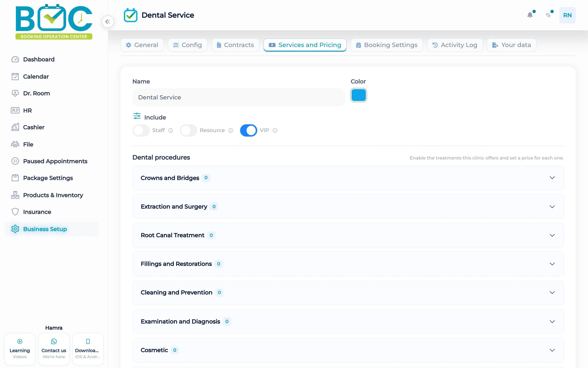Click the percent offers icon
The height and width of the screenshot is (368, 588).
548,15
